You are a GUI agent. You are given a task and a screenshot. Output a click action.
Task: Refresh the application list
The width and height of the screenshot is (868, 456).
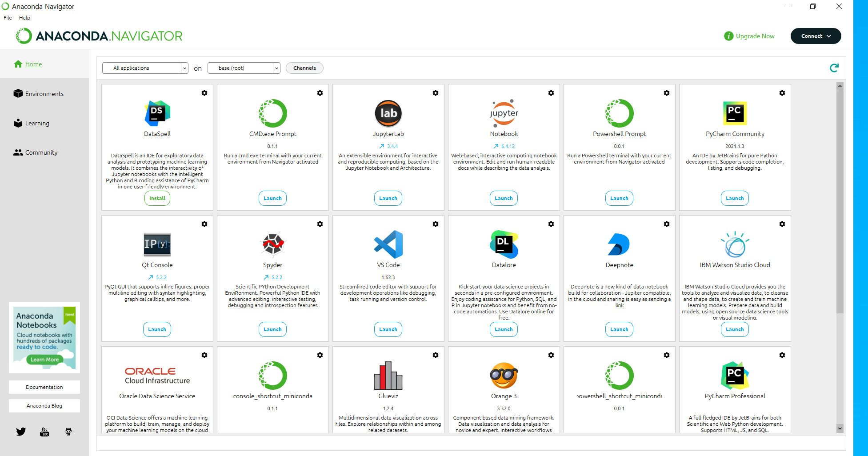click(834, 68)
